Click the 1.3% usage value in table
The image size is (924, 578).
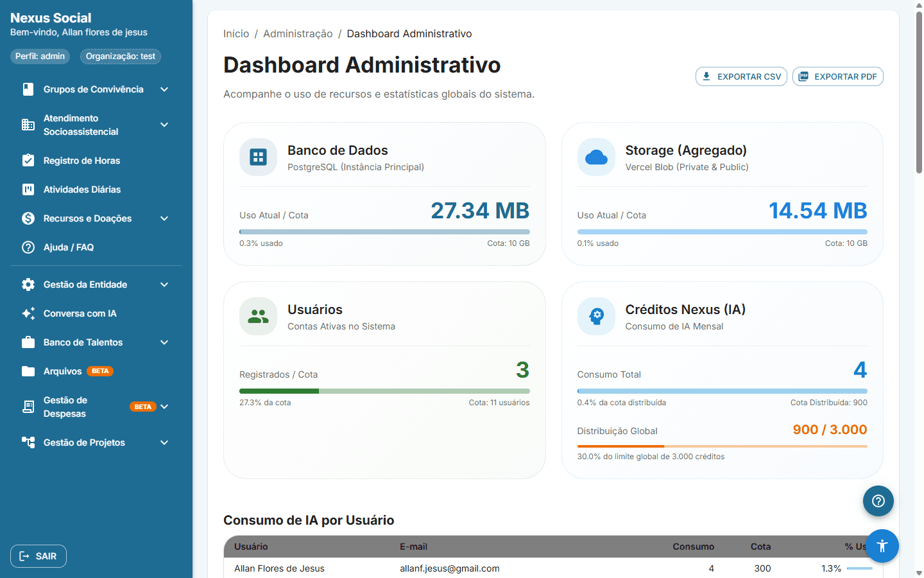coord(831,568)
